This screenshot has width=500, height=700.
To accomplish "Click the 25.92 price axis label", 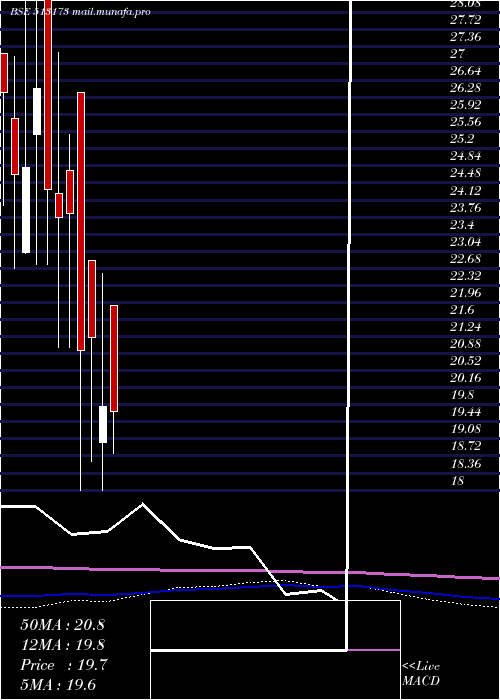I will click(466, 105).
